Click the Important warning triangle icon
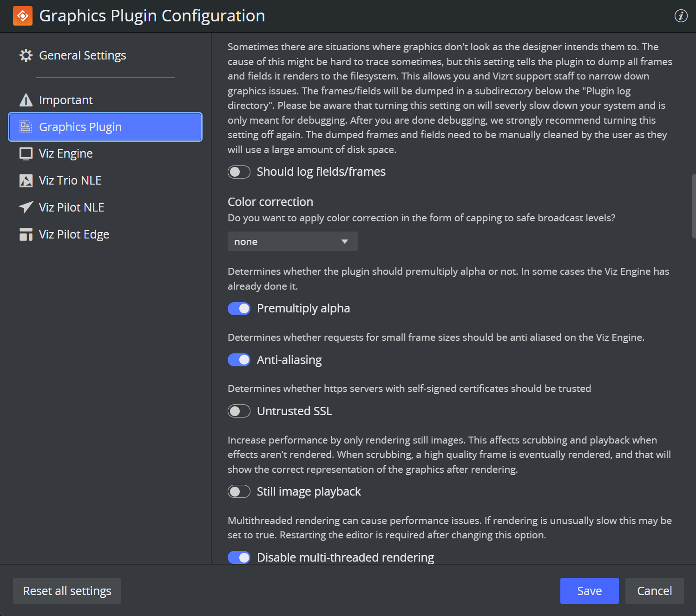 [x=26, y=100]
